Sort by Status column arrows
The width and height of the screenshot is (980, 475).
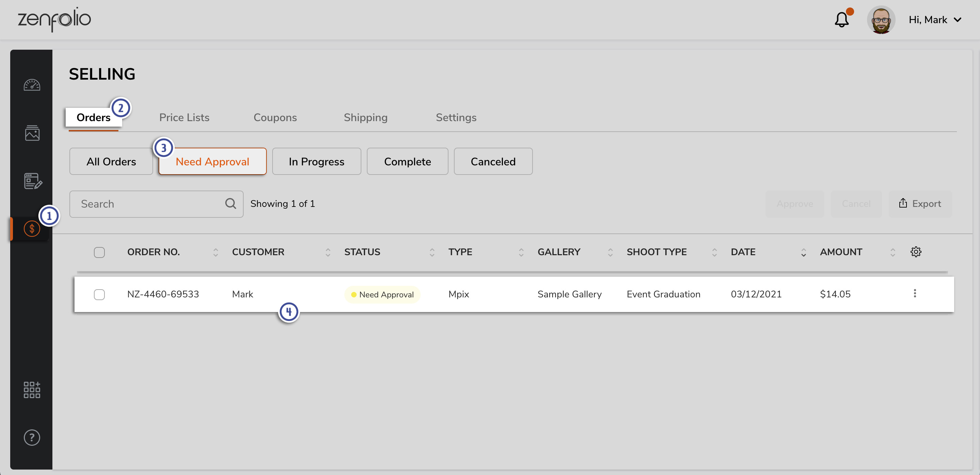[x=432, y=252]
